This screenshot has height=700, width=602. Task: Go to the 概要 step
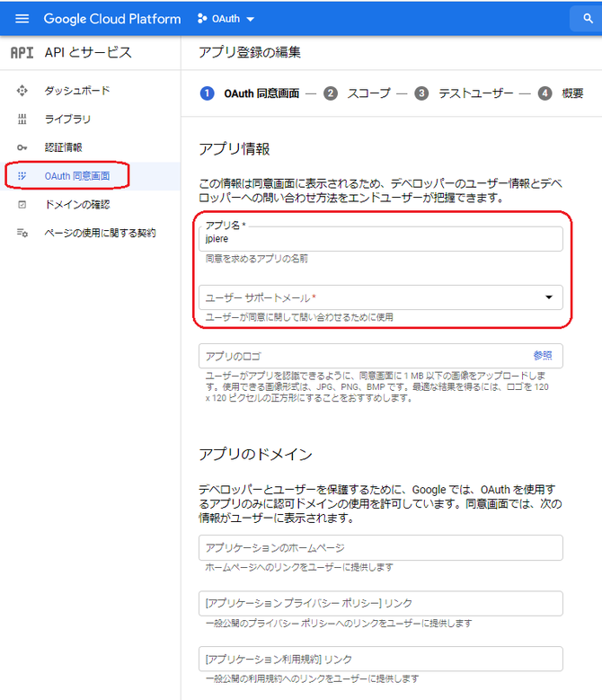pyautogui.click(x=572, y=93)
